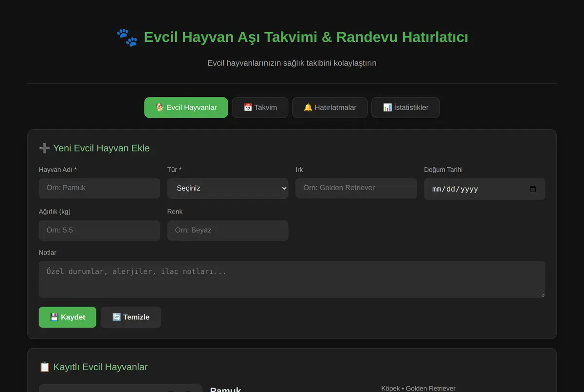Open the calendar picker icon in Doğum Tarihi

coord(533,189)
